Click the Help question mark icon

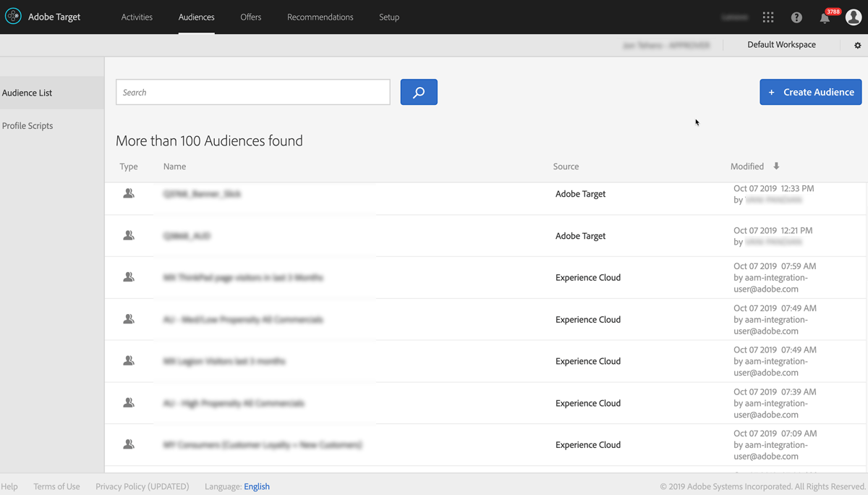click(x=796, y=17)
